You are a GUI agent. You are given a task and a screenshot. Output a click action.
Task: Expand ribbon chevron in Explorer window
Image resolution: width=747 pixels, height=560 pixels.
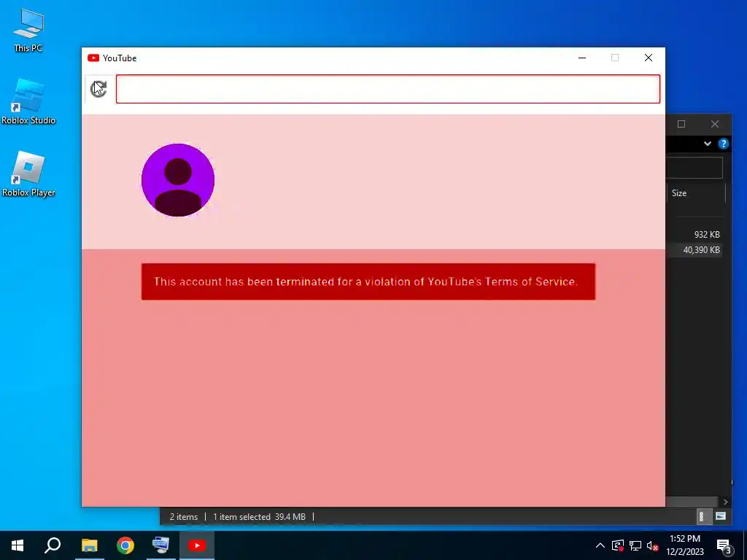click(x=708, y=144)
